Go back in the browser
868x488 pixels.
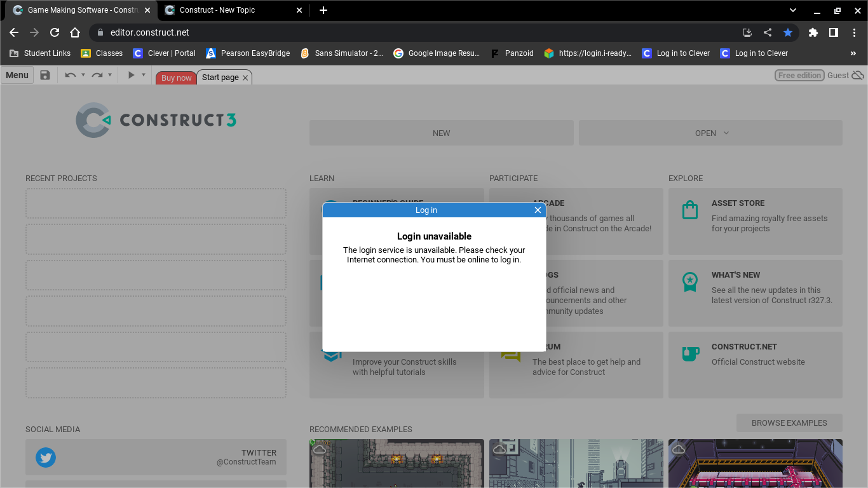point(14,32)
